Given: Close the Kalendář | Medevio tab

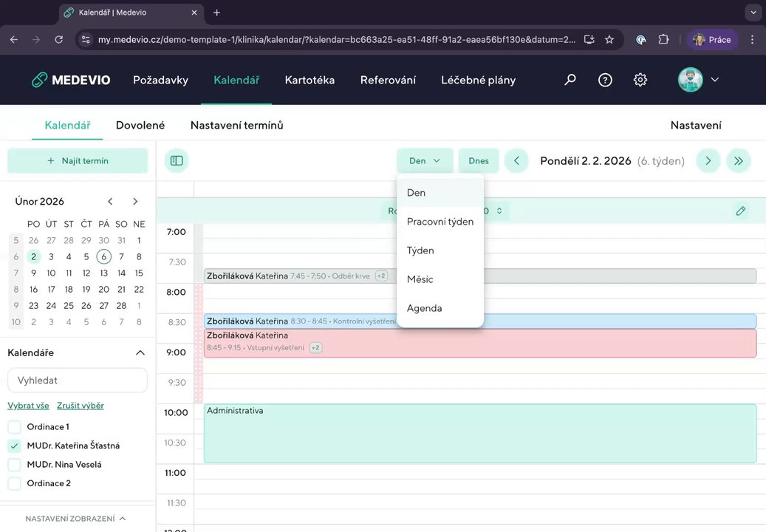Looking at the screenshot, I should 194,13.
